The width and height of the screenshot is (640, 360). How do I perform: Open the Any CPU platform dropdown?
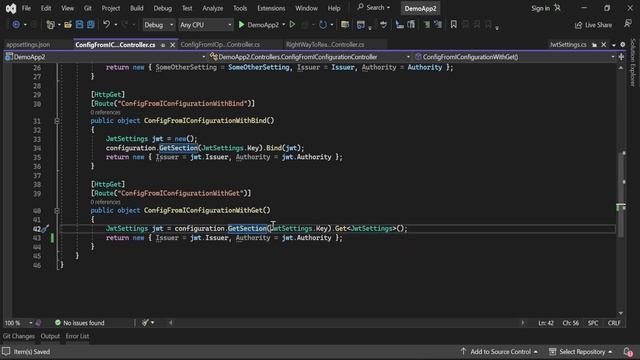(206, 25)
